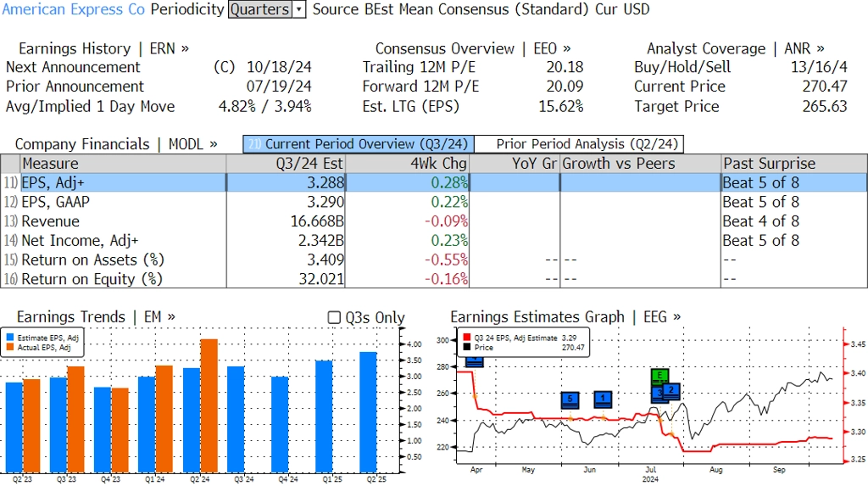Click the blue revision marker labeled 2
This screenshot has width=868, height=486.
(x=671, y=391)
